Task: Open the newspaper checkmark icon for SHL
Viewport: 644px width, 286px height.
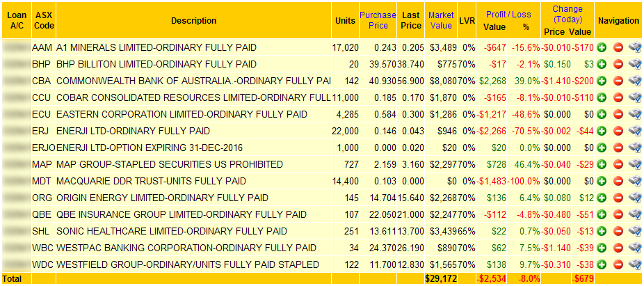Action: coord(635,231)
